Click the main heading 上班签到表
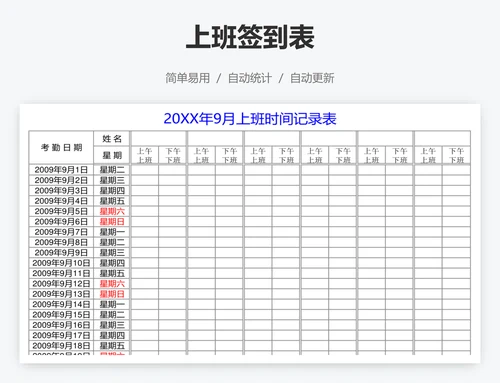 [250, 37]
